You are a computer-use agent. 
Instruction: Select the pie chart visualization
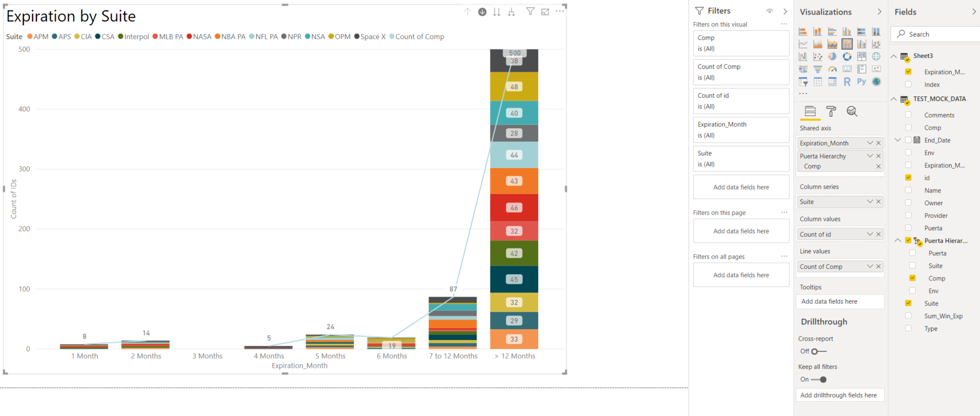pyautogui.click(x=832, y=57)
